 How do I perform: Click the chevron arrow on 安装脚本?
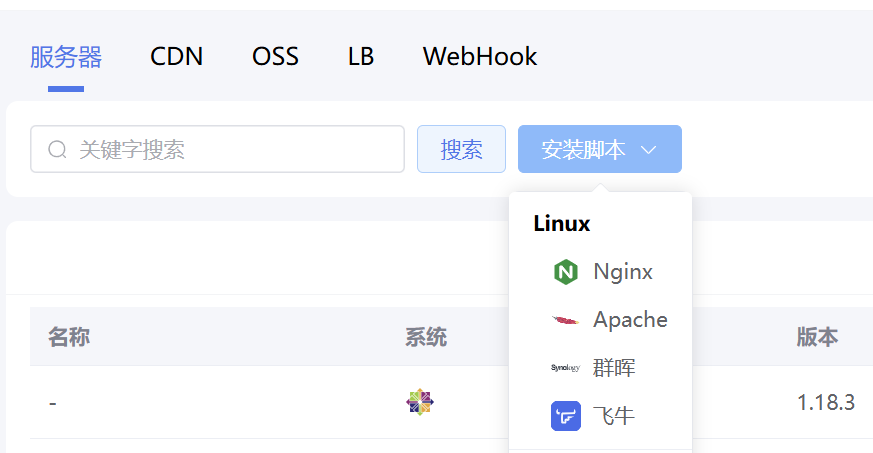coord(648,150)
